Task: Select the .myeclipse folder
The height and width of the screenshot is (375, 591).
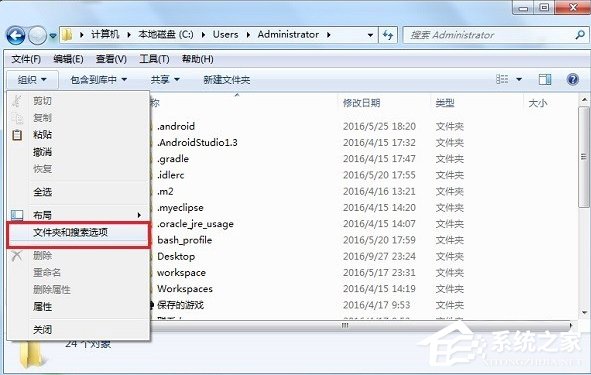Action: point(180,207)
